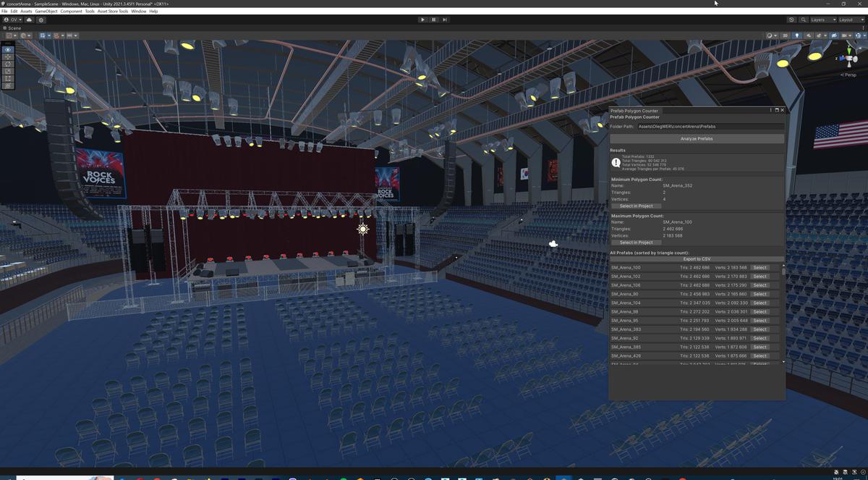Click the search icon in the top toolbar
The height and width of the screenshot is (480, 868).
coord(803,20)
